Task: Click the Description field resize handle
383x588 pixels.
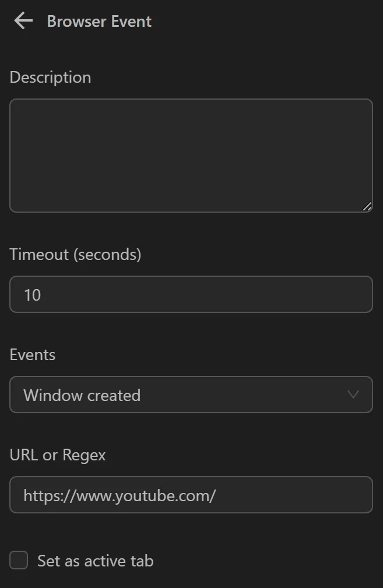Action: pos(367,207)
